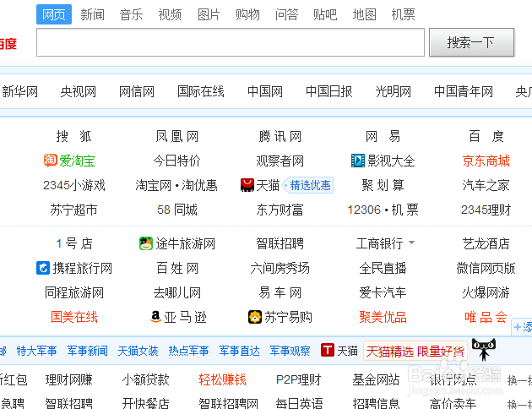Click the film icon beside 影视大全
The height and width of the screenshot is (409, 532).
tap(357, 161)
